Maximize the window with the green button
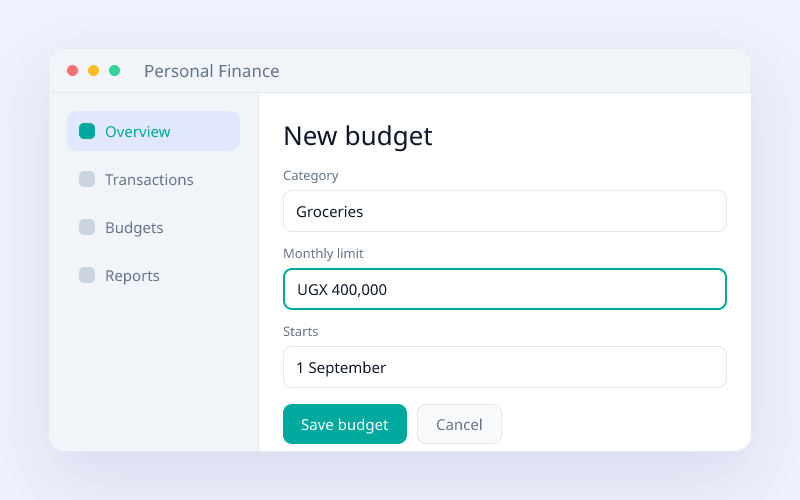 [115, 71]
